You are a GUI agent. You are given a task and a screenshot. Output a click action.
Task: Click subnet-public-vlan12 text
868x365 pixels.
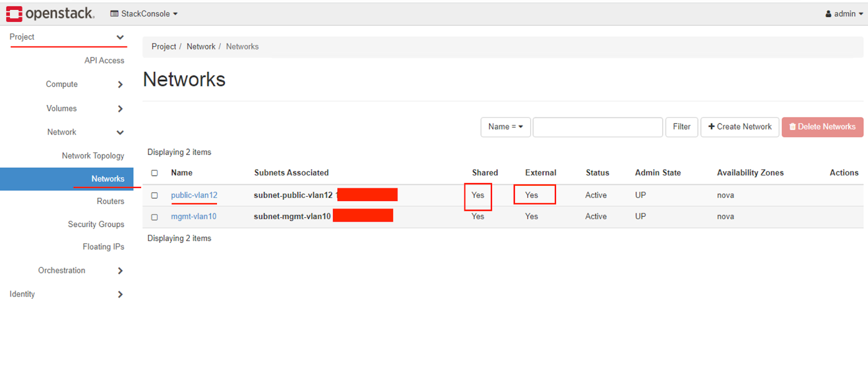tap(293, 195)
